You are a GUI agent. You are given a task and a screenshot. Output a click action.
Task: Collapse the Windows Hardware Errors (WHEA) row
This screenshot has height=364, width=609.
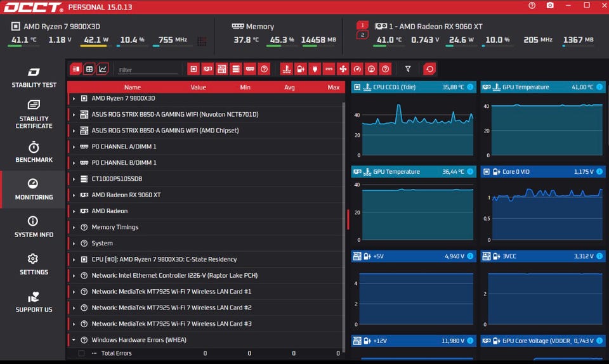[74, 340]
